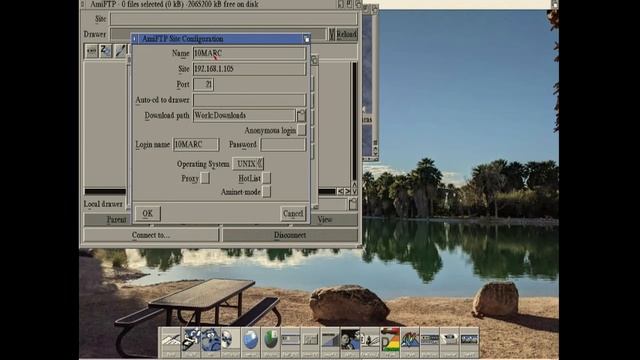Open the green globe dock icon

click(x=270, y=340)
